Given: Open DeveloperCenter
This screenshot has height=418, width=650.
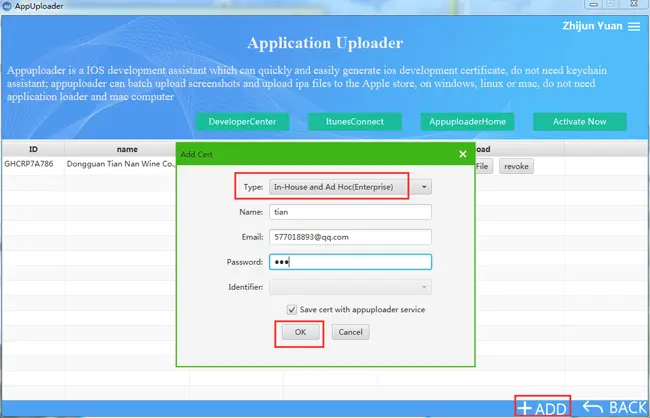Looking at the screenshot, I should [242, 122].
